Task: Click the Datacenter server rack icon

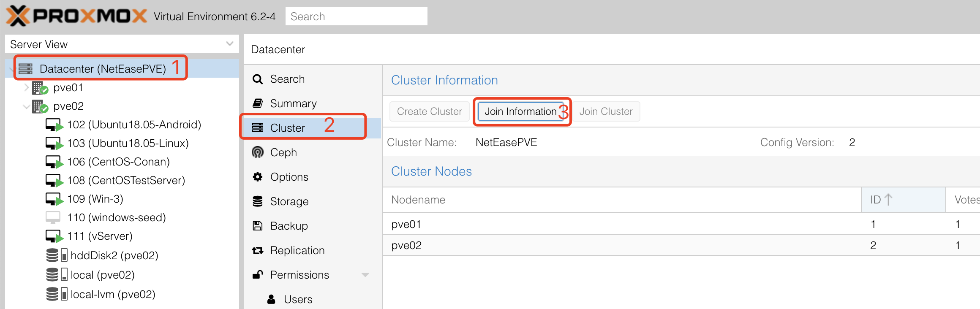Action: (x=25, y=69)
